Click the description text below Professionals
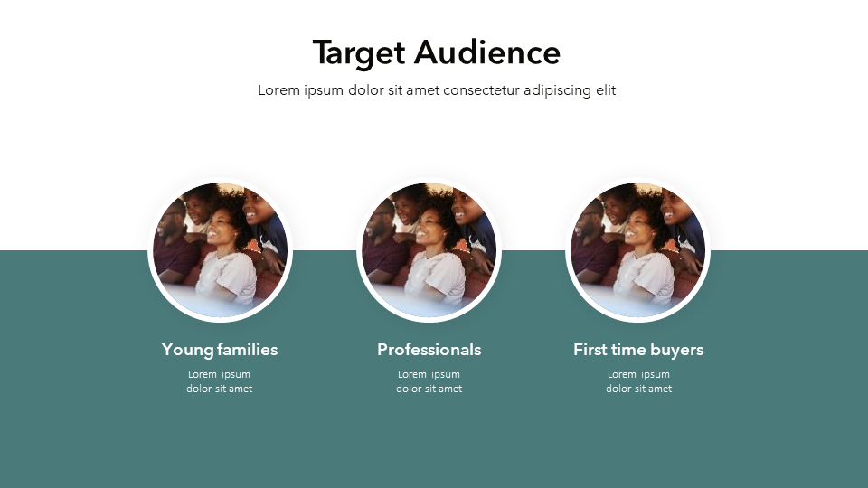This screenshot has height=488, width=868. coord(429,381)
